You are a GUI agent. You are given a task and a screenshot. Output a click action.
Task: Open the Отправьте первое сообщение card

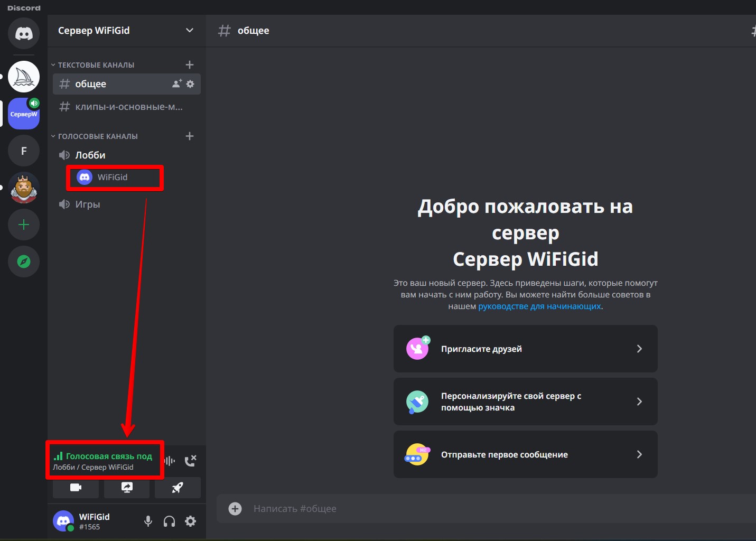point(526,454)
